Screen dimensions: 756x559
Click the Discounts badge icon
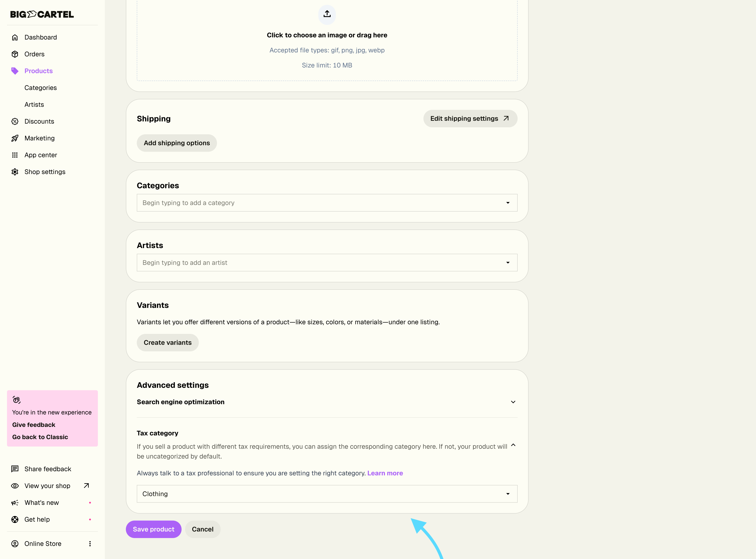coord(15,121)
